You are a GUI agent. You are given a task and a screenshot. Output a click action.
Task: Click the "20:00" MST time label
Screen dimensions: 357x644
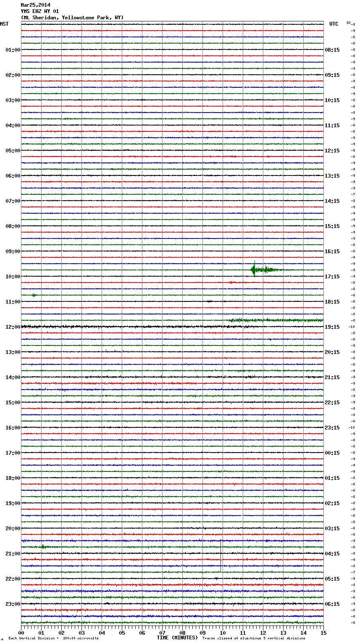pos(13,529)
